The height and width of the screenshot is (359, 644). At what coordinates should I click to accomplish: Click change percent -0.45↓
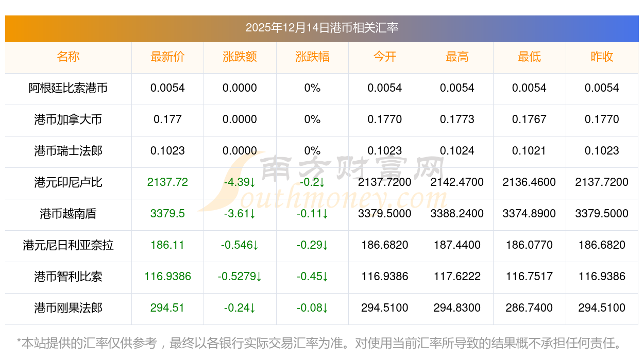click(x=312, y=277)
